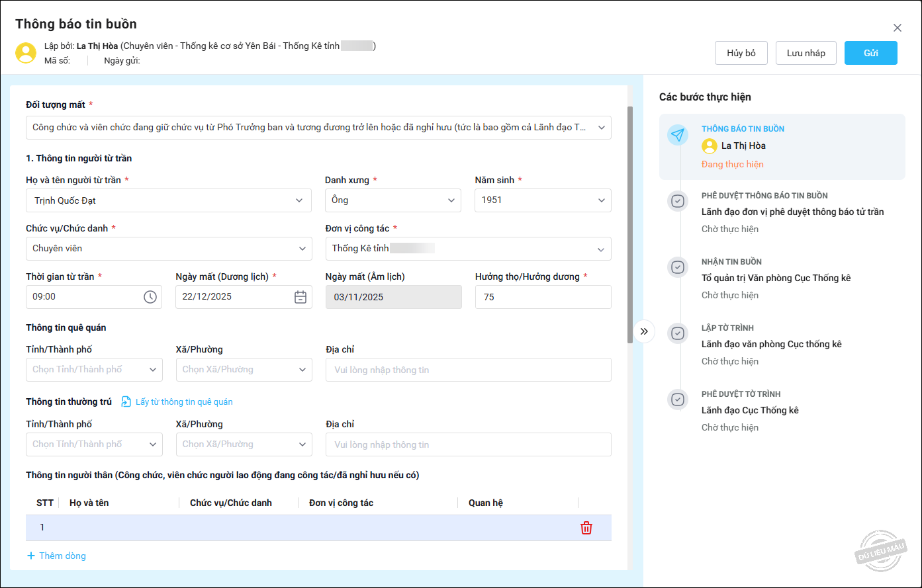Click the 'Phê duyệt tờ trình' step icon
922x588 pixels.
pos(677,399)
